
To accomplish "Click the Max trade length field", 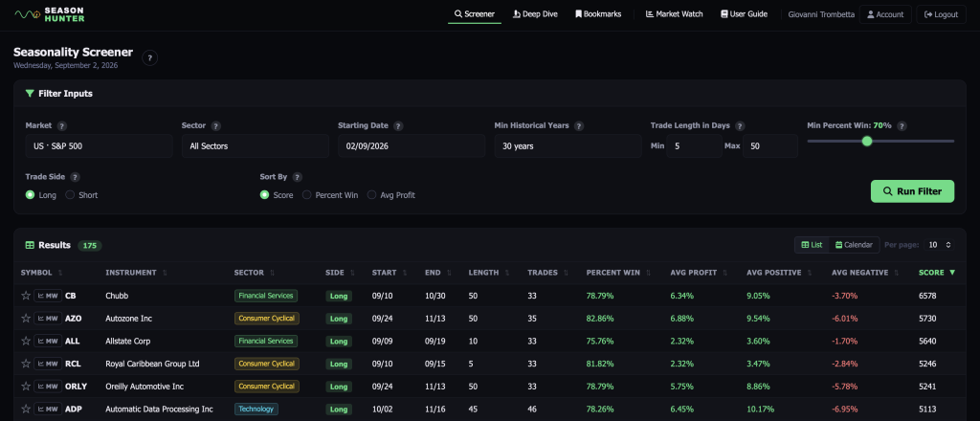I will tap(770, 146).
